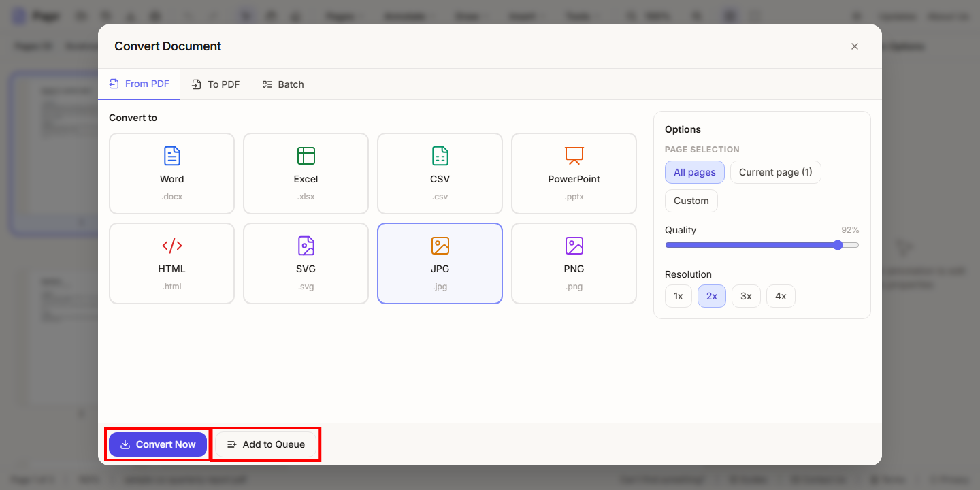Click the 92% quality value
Image resolution: width=980 pixels, height=490 pixels.
coord(850,230)
